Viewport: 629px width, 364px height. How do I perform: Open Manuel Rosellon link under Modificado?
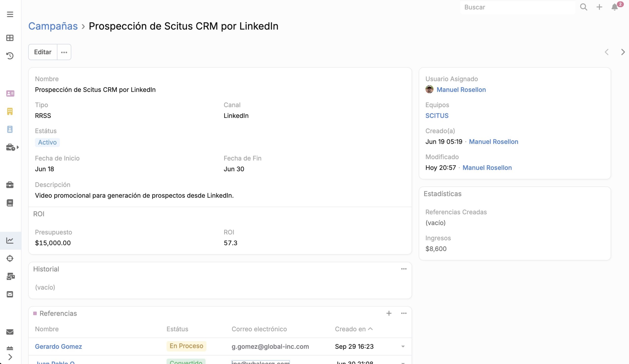coord(487,168)
